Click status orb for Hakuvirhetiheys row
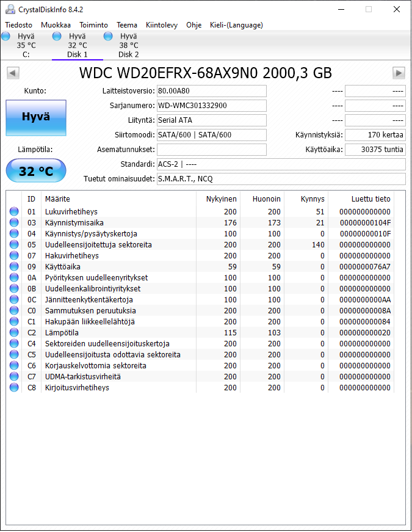Screen dimensions: 412x532 point(14,255)
